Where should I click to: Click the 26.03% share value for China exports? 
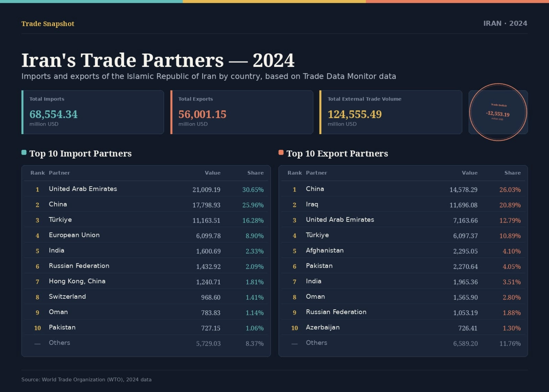pos(510,190)
